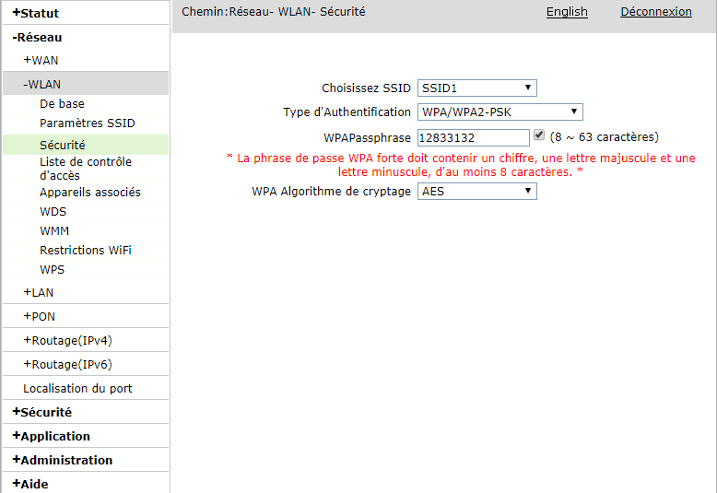Open Liste de contrôle d'accès page
718x493 pixels.
[85, 168]
